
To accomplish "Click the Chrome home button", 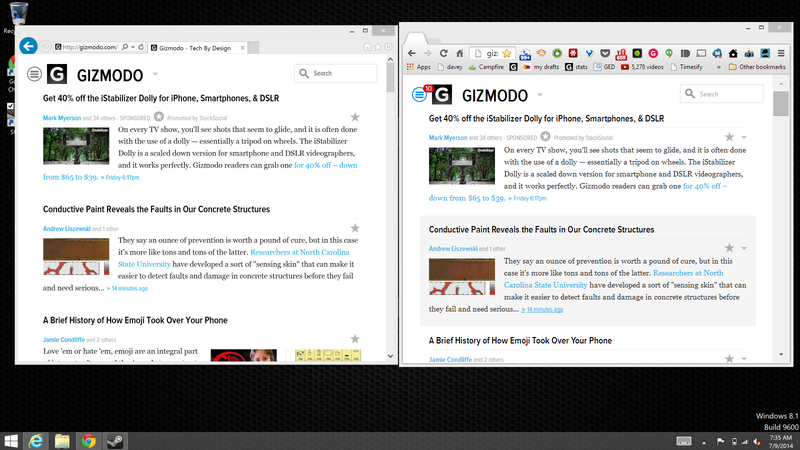I will (x=459, y=53).
